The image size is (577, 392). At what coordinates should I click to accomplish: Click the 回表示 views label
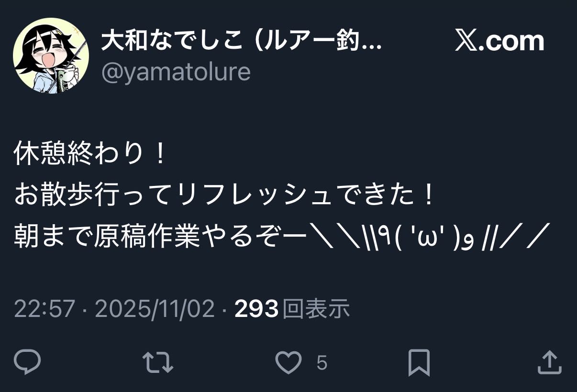pos(316,309)
